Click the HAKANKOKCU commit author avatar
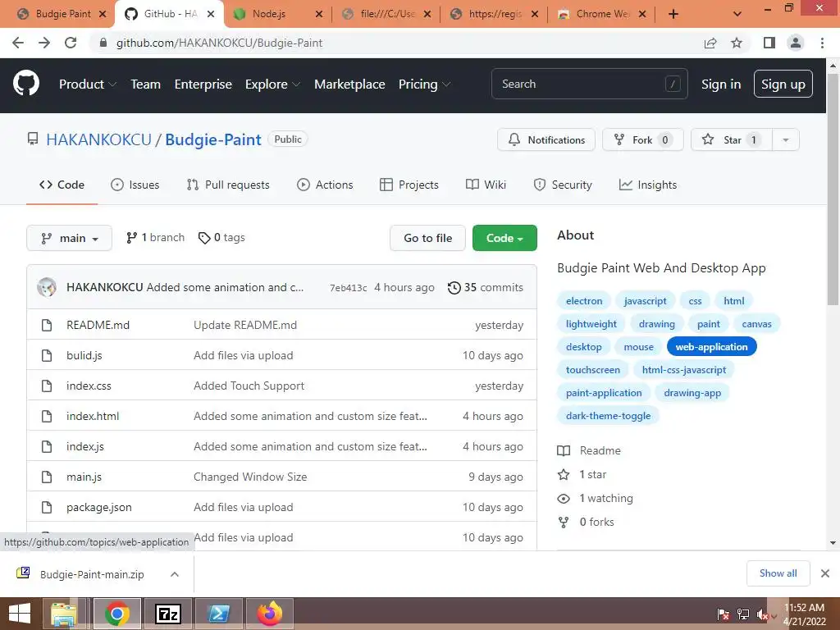 pyautogui.click(x=47, y=288)
